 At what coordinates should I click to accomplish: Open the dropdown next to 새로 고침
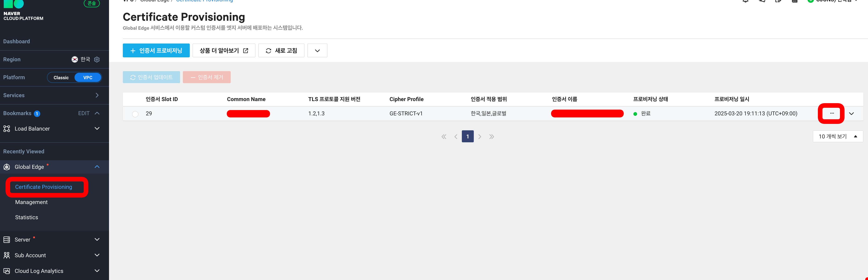coord(317,51)
